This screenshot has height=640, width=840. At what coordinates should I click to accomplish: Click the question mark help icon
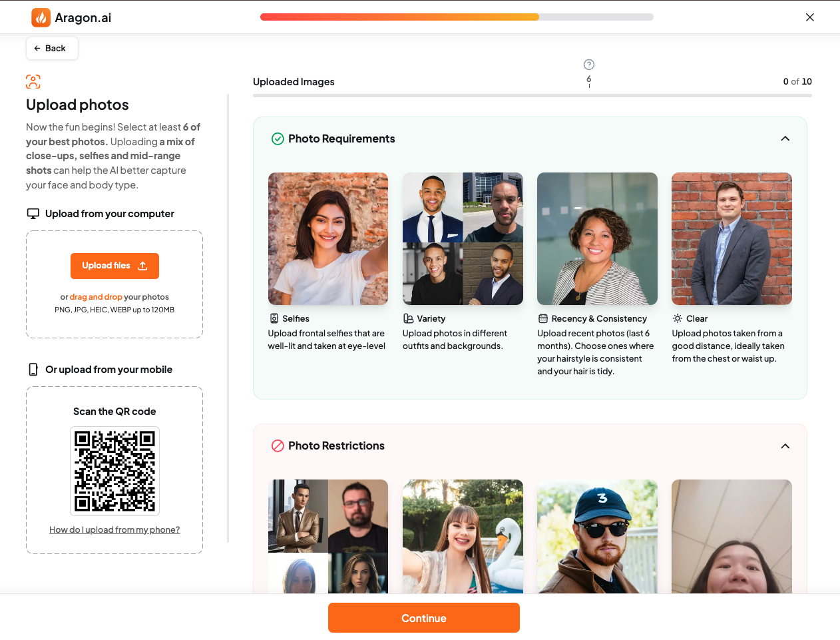click(x=589, y=65)
